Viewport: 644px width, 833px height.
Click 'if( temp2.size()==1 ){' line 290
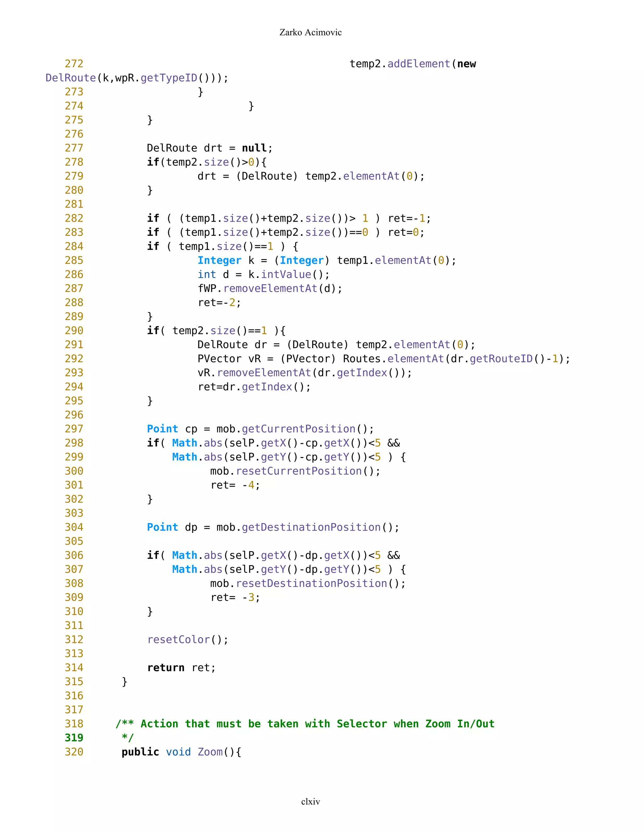click(x=216, y=331)
